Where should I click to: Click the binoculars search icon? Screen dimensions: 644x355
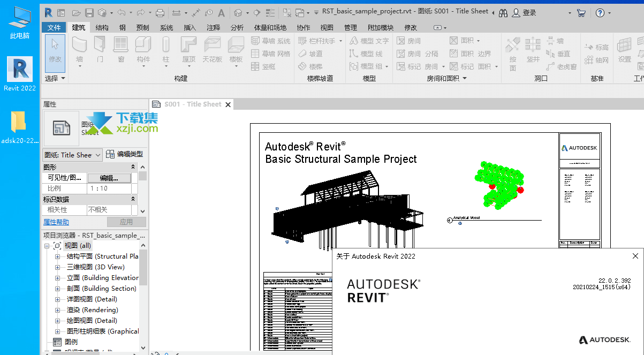(x=503, y=12)
